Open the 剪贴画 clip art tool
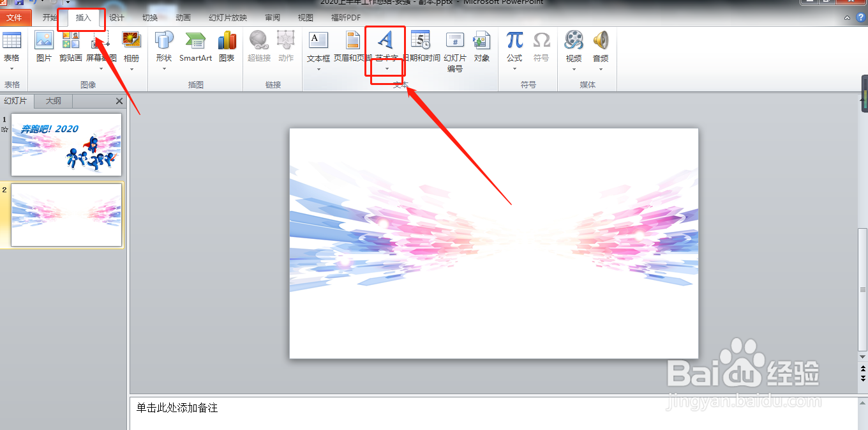The height and width of the screenshot is (430, 868). coord(71,40)
